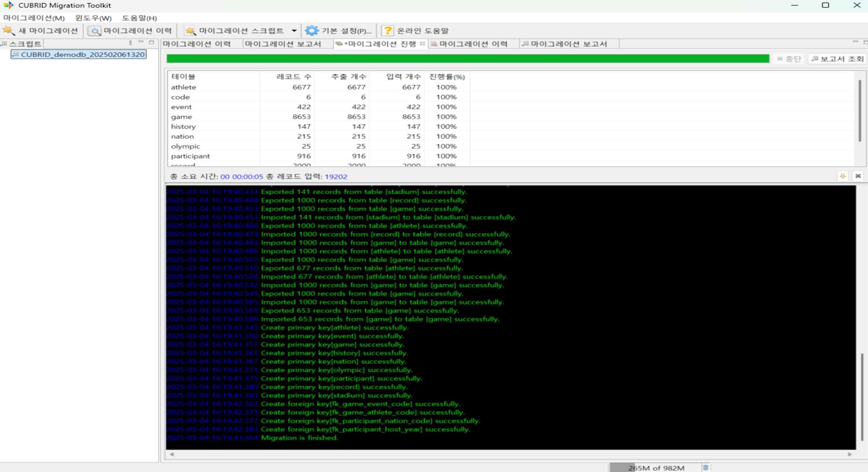Open the Scripts panel view menu icon
The width and height of the screenshot is (868, 472).
point(131,43)
